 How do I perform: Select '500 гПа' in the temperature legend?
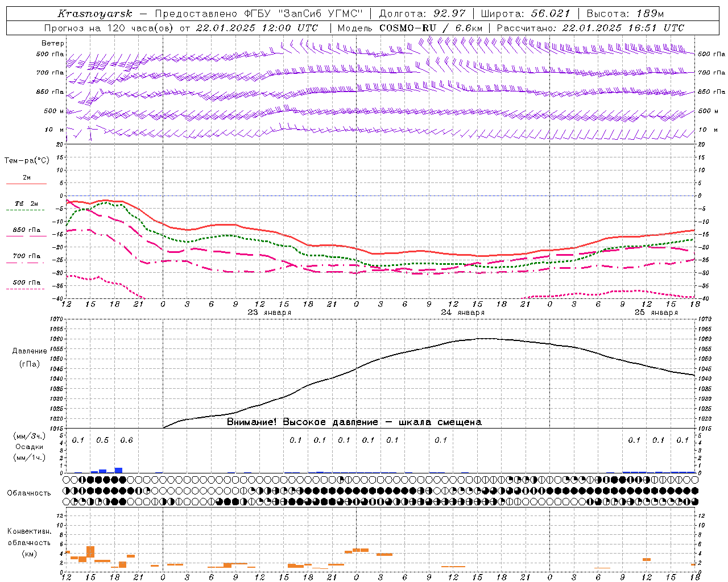[27, 282]
